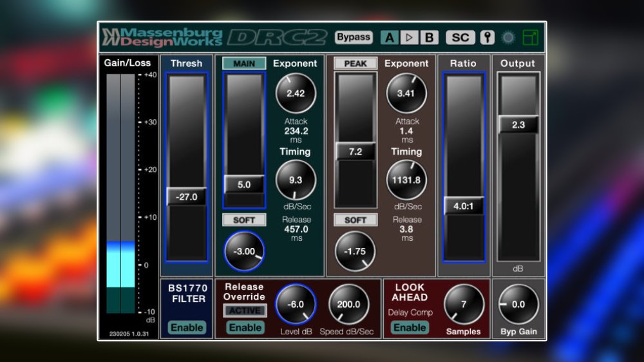Click the Ratio label

(x=463, y=63)
